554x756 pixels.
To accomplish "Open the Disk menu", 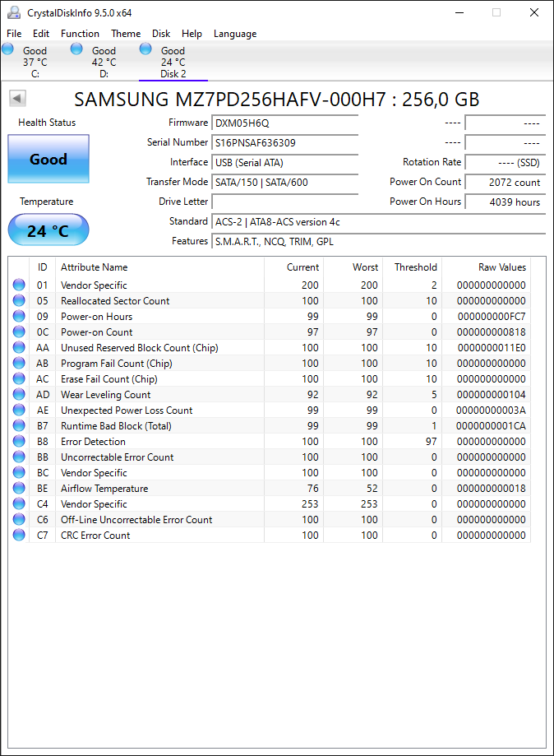I will pyautogui.click(x=161, y=33).
